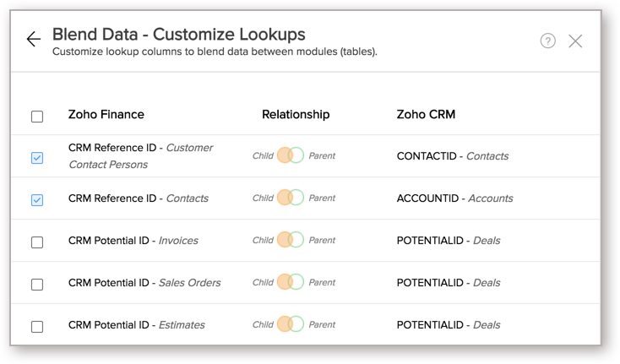Click the CRM Potential ID - Sales Orders text

click(x=144, y=283)
